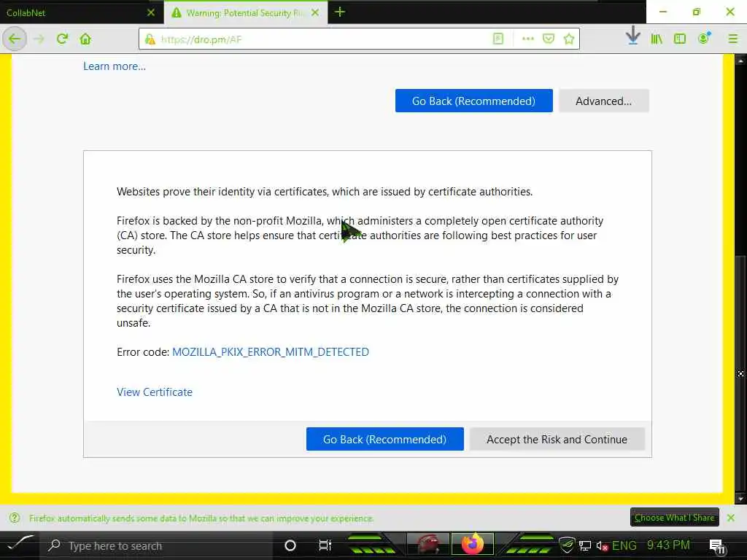Image resolution: width=747 pixels, height=560 pixels.
Task: Open the Home page icon
Action: [x=85, y=39]
